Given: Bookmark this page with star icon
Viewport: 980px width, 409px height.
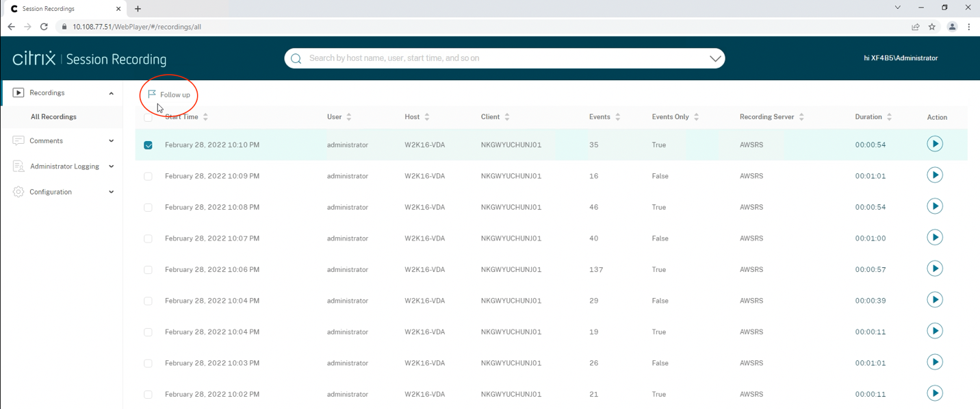Looking at the screenshot, I should 931,27.
